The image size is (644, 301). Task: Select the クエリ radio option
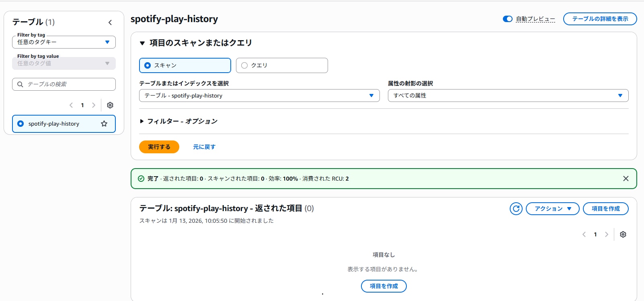244,65
